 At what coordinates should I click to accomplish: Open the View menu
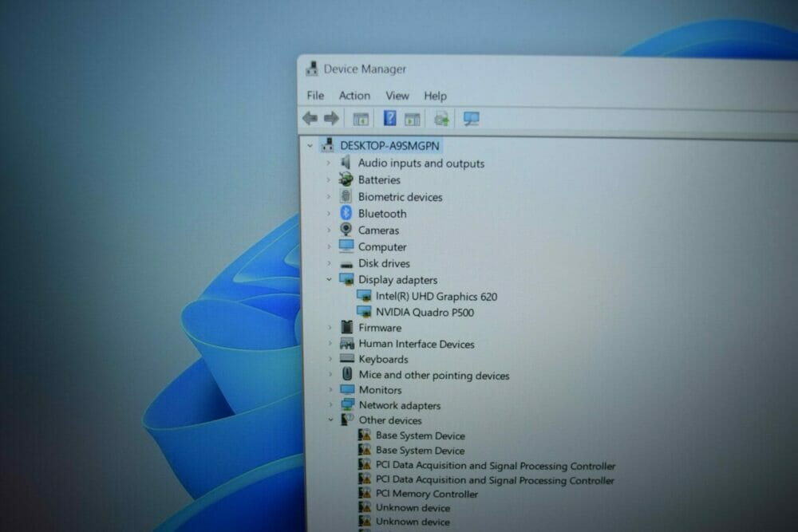(x=397, y=96)
